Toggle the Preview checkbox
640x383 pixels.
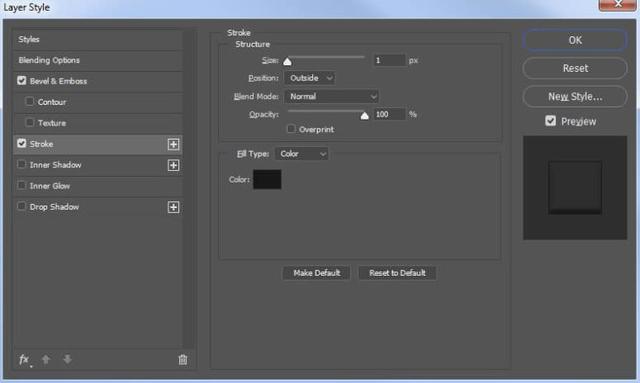tap(550, 121)
